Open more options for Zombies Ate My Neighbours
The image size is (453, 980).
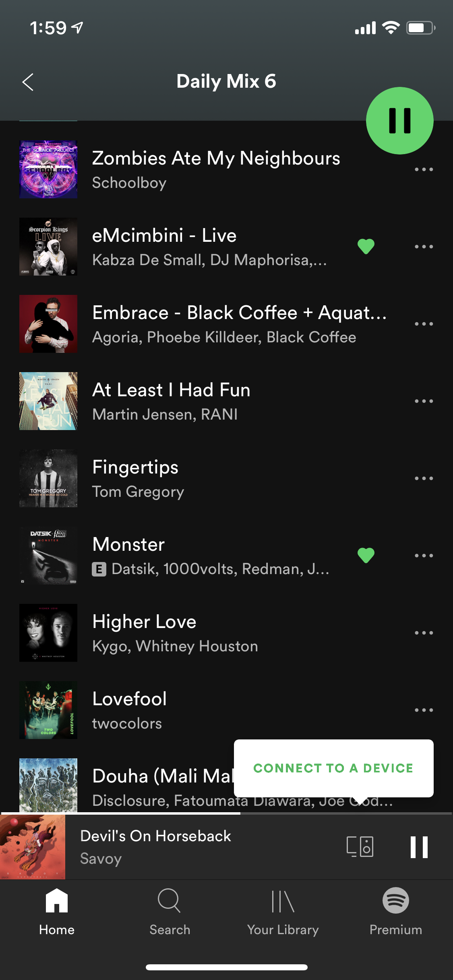pyautogui.click(x=424, y=169)
